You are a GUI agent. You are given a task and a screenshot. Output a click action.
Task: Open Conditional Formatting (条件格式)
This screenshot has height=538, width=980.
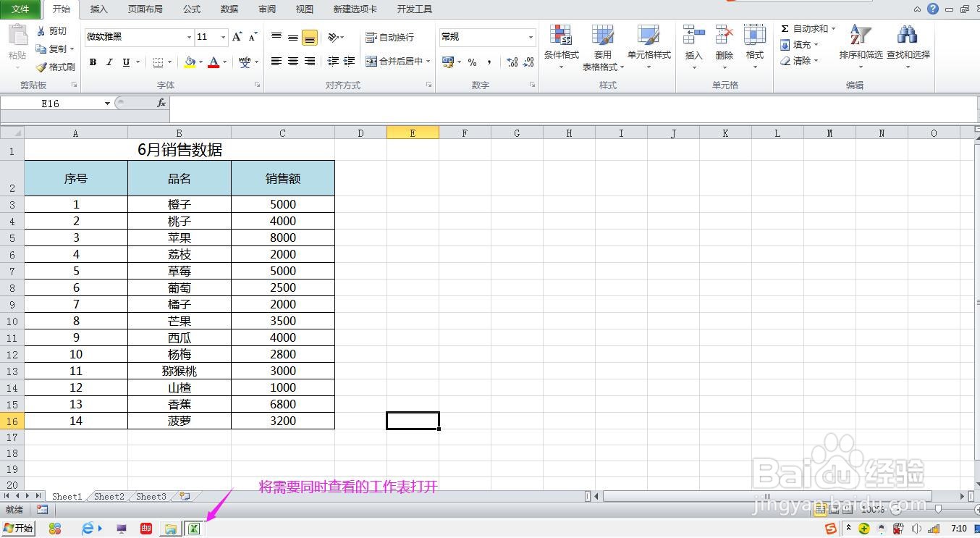[x=562, y=47]
